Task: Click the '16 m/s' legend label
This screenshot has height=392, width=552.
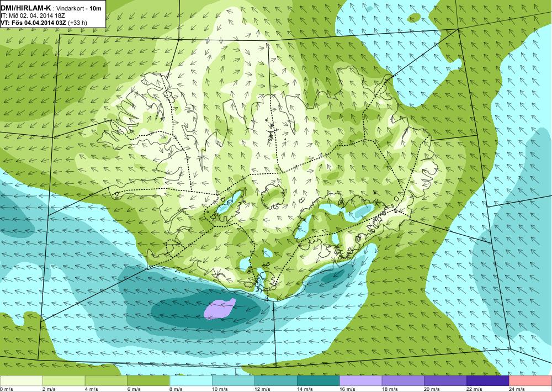Action: point(347,389)
